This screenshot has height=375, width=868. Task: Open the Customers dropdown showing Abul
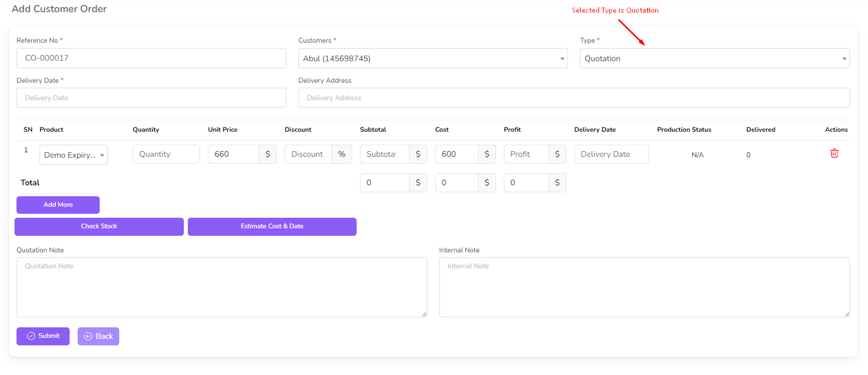pos(432,59)
